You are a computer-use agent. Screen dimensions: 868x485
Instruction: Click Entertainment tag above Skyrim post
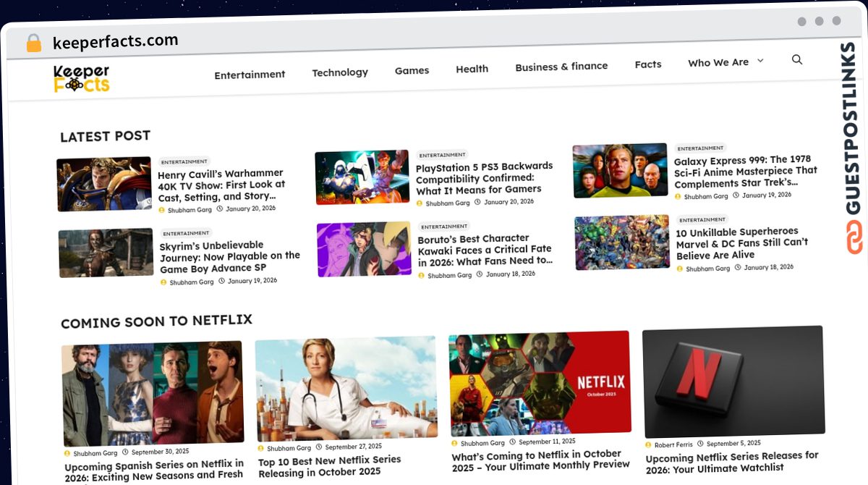[186, 233]
